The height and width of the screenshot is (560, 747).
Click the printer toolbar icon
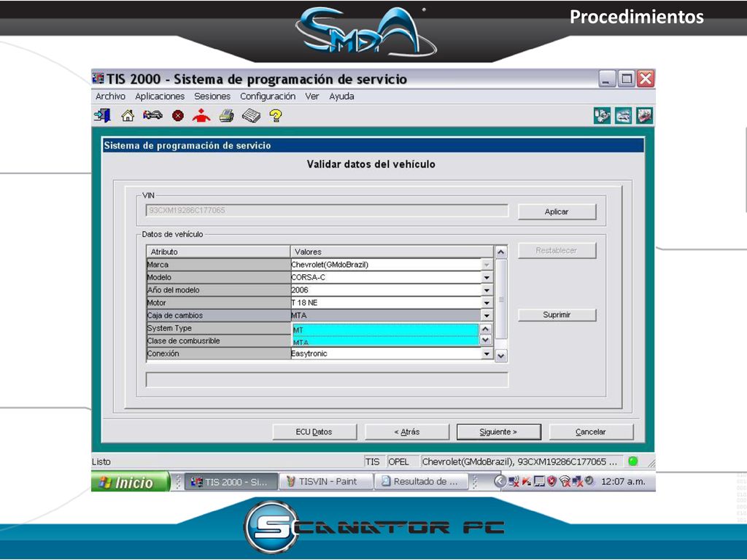click(x=226, y=115)
